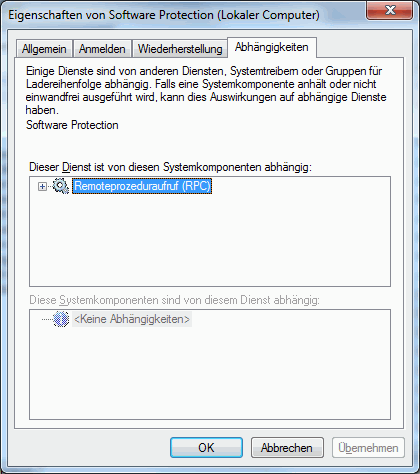Screen dimensions: 420x474
Task: Click the Software Protection service name label
Action: pos(72,125)
